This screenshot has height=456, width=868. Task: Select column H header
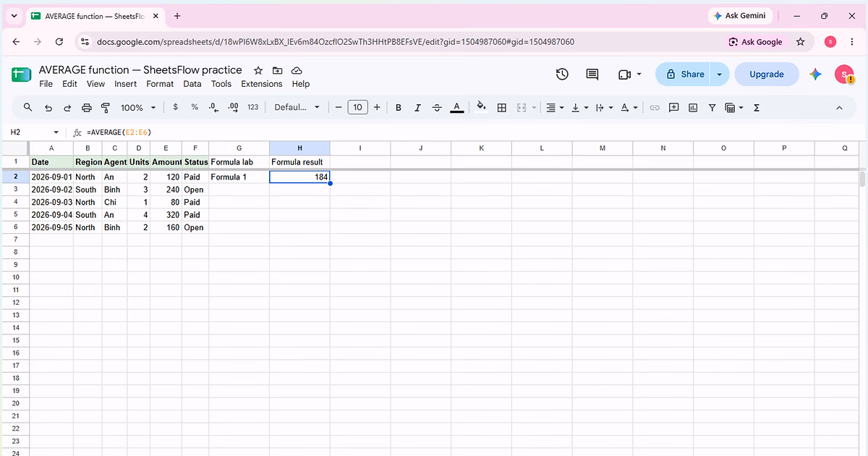(299, 148)
